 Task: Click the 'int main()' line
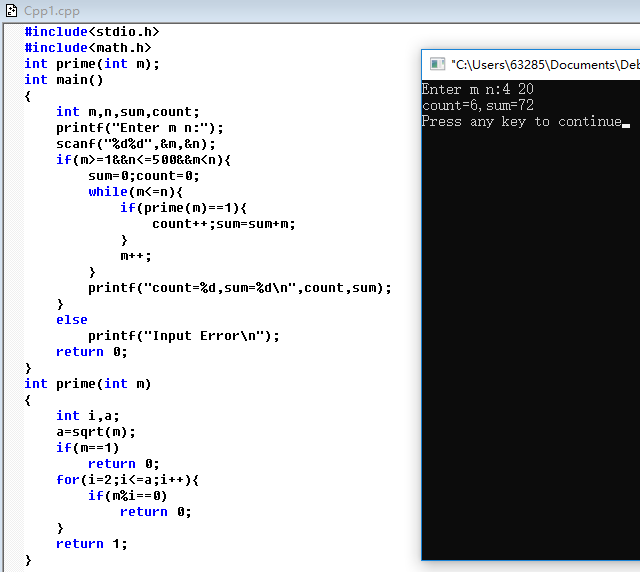pyautogui.click(x=64, y=80)
